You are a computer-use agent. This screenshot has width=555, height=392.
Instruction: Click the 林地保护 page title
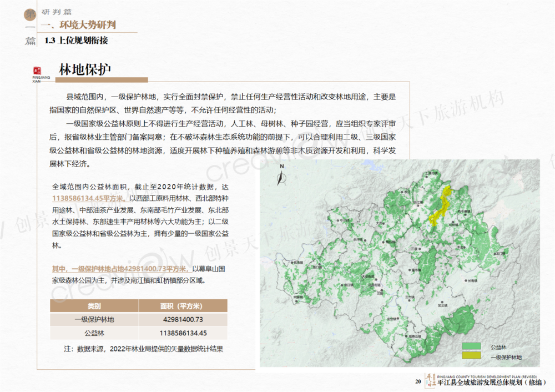pyautogui.click(x=85, y=69)
